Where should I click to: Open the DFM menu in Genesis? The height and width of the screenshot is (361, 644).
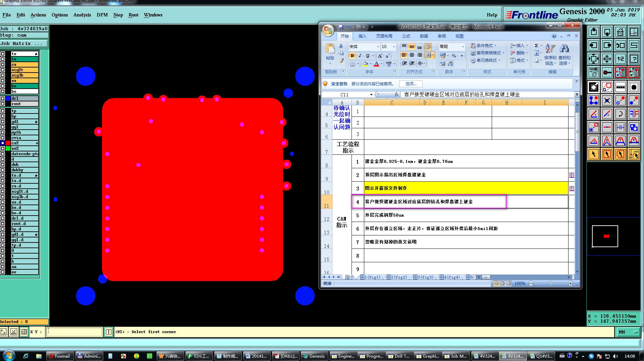click(102, 15)
